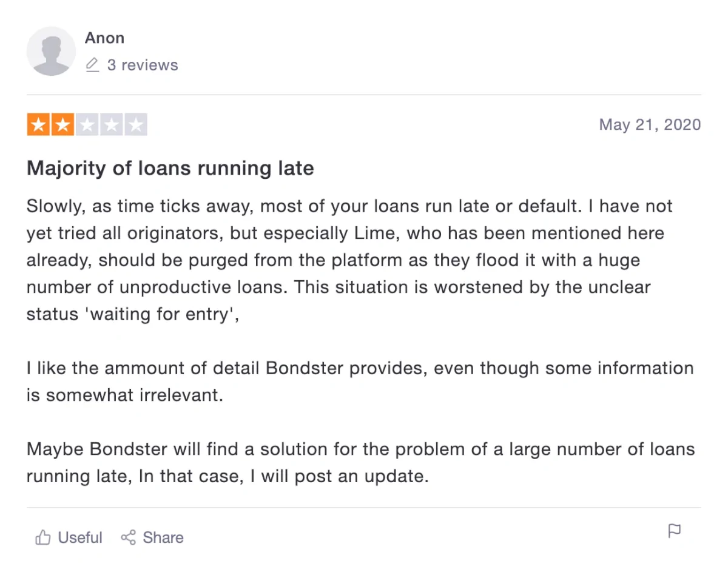Viewport: 728px width, 575px height.
Task: Open the review titled Majority of loans running late
Action: [170, 167]
